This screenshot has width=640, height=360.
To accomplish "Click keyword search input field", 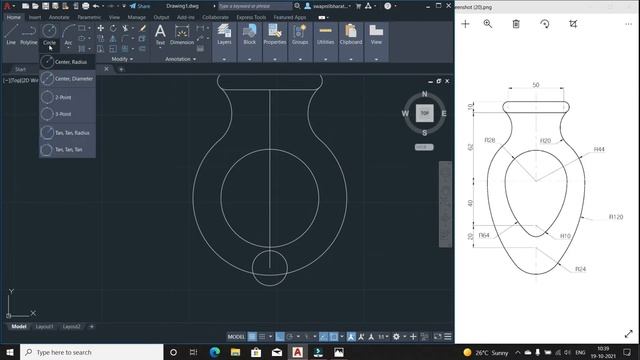I will 255,6.
